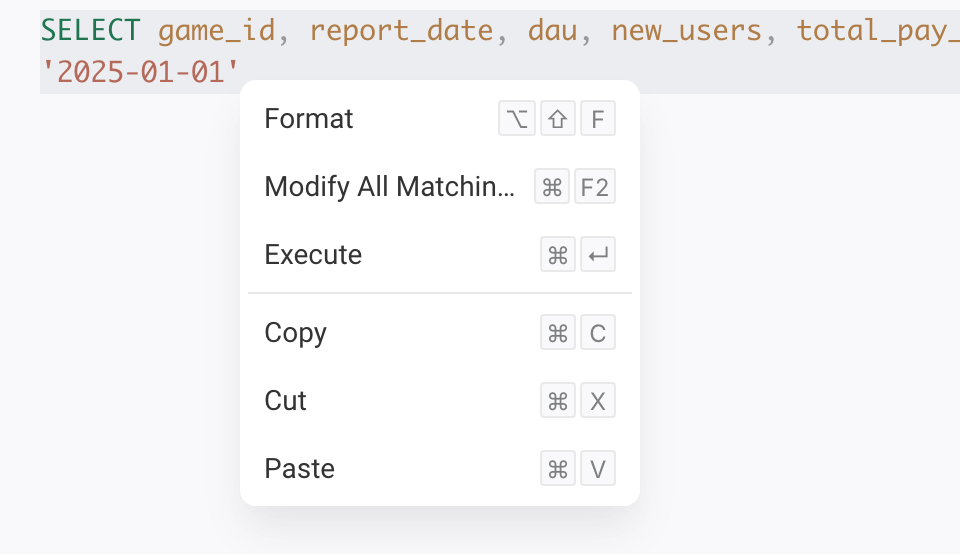Viewport: 960px width, 554px height.
Task: Click the '2025-01-01' date string
Action: point(140,72)
